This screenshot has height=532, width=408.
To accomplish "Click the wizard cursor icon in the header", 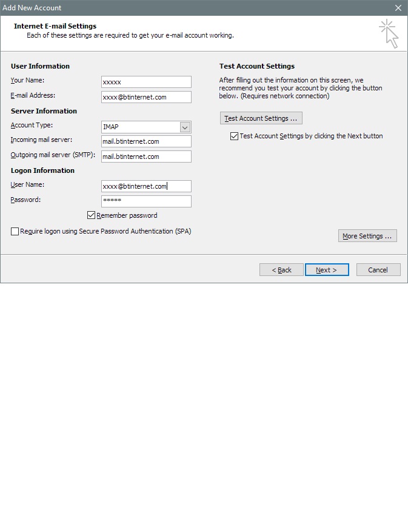I will tap(389, 33).
